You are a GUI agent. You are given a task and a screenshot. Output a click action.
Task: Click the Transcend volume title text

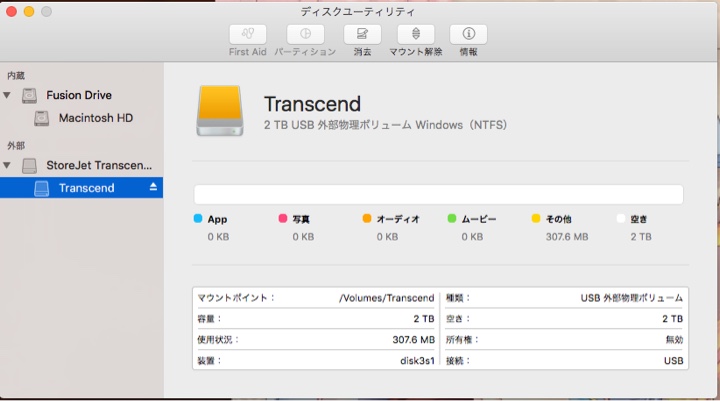(x=312, y=104)
